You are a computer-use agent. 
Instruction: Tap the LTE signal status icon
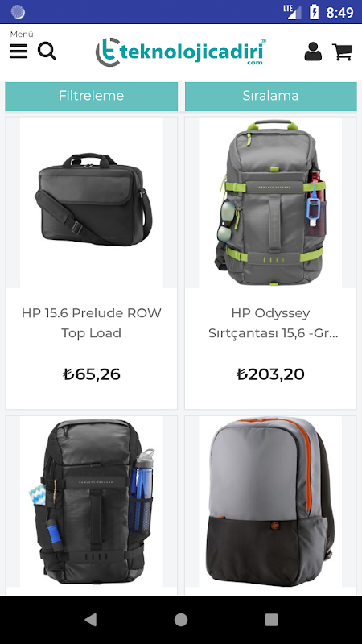pyautogui.click(x=292, y=12)
